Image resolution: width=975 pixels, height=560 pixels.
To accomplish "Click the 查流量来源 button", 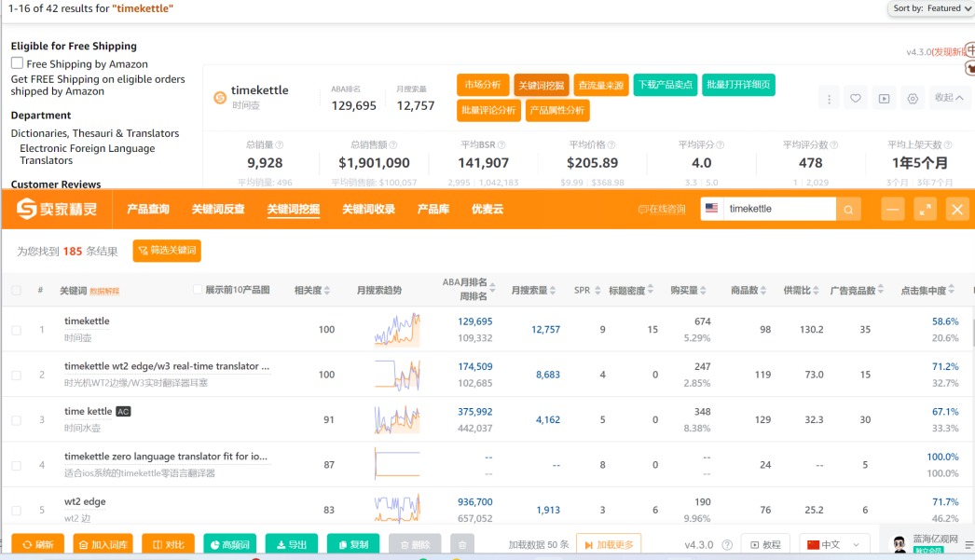I will (600, 85).
